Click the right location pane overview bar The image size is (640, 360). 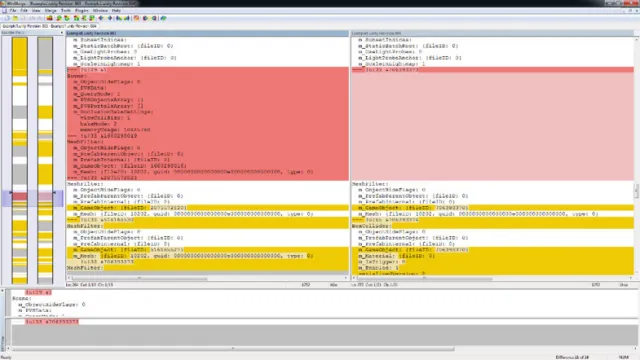click(45, 160)
